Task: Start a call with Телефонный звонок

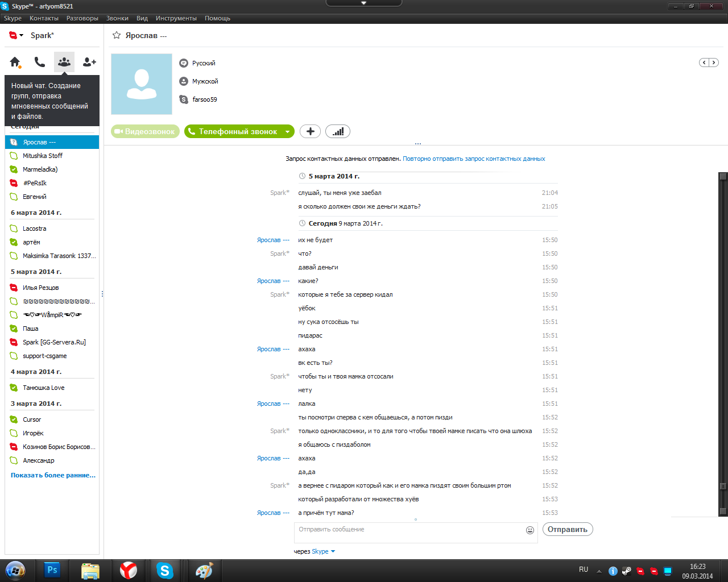Action: point(233,131)
